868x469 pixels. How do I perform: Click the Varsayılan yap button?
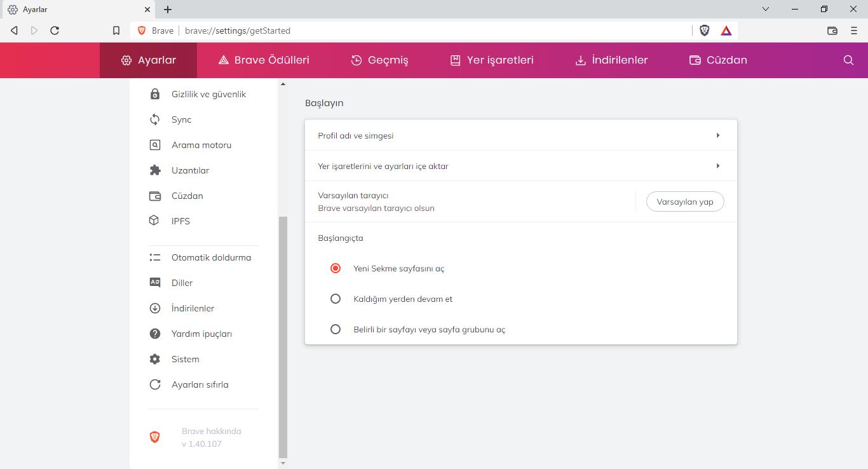click(685, 201)
